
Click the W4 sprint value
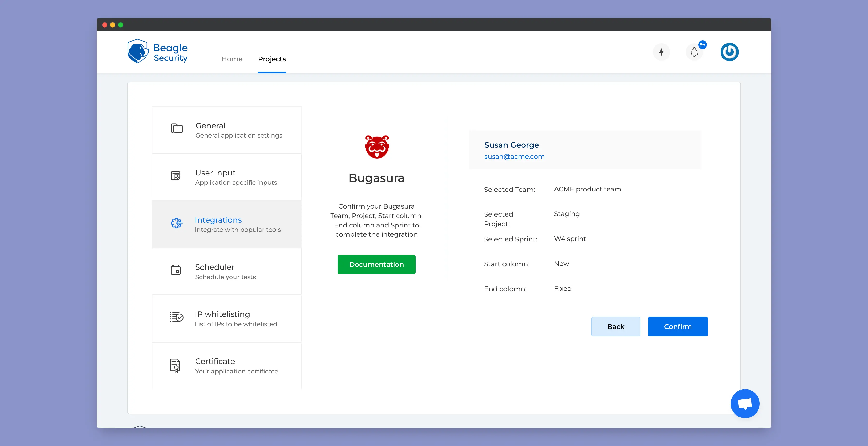click(x=570, y=239)
